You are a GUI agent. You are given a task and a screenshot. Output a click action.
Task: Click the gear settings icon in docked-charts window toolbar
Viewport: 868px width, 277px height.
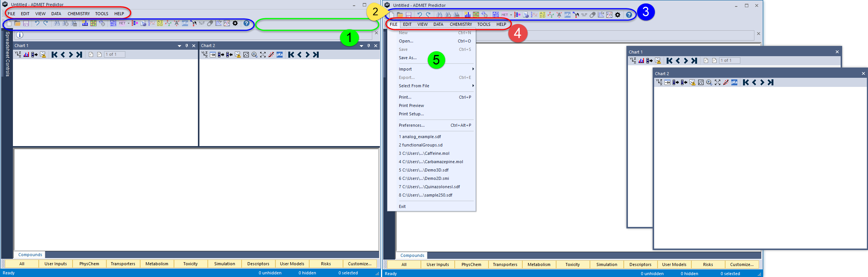point(235,23)
